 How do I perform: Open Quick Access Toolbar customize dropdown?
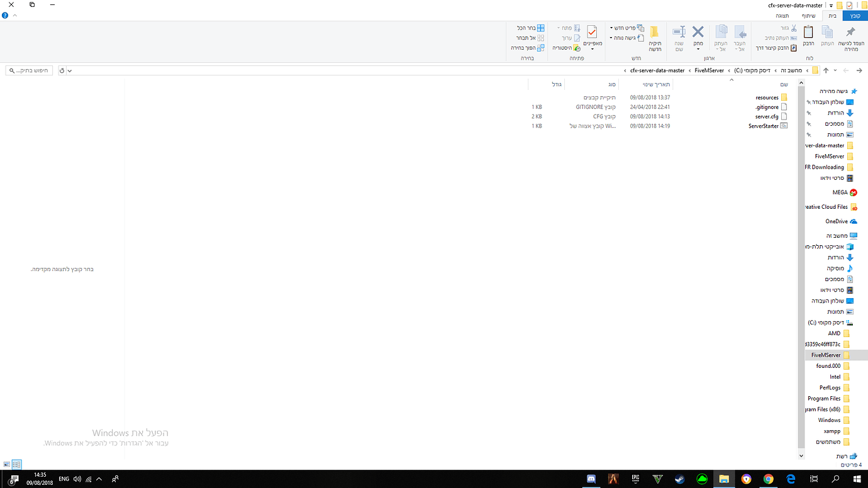(831, 6)
